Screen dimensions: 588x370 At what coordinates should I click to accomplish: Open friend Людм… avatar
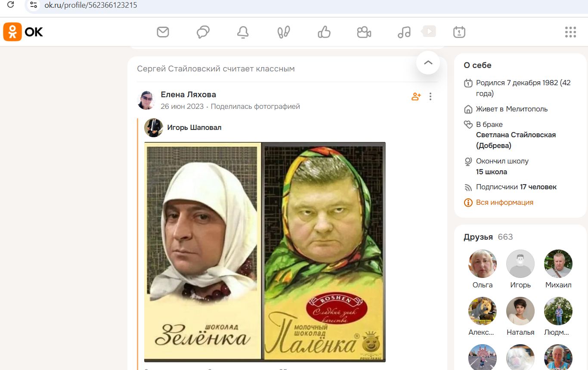[558, 311]
